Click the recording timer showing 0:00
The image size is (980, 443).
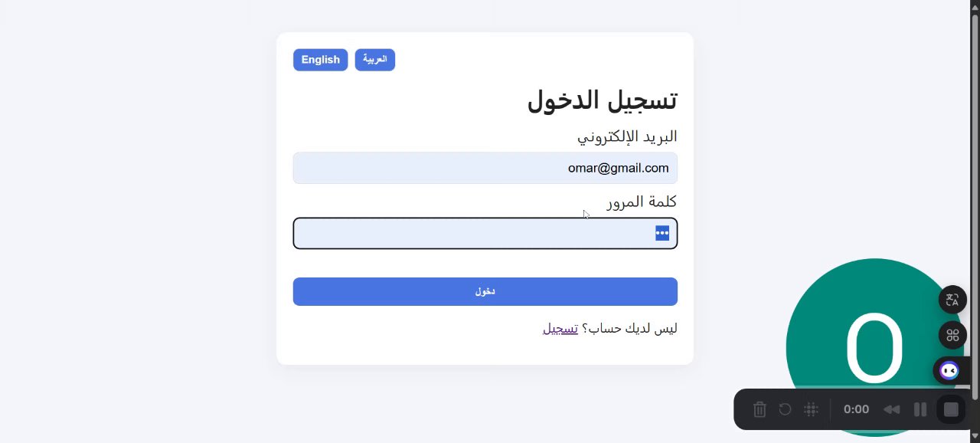click(x=856, y=409)
